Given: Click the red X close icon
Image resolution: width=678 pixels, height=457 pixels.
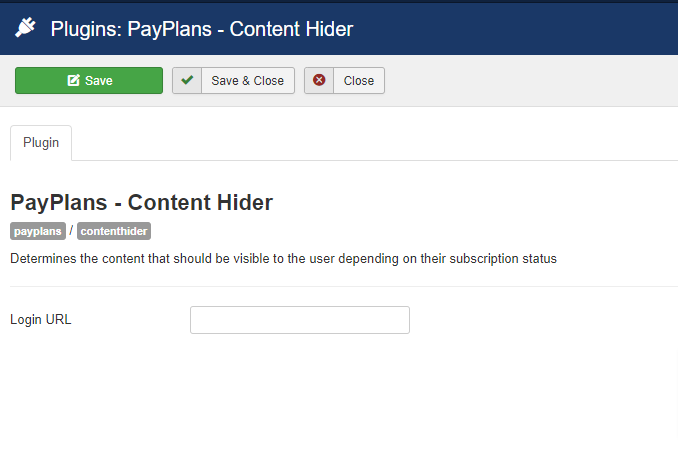Looking at the screenshot, I should [x=319, y=80].
